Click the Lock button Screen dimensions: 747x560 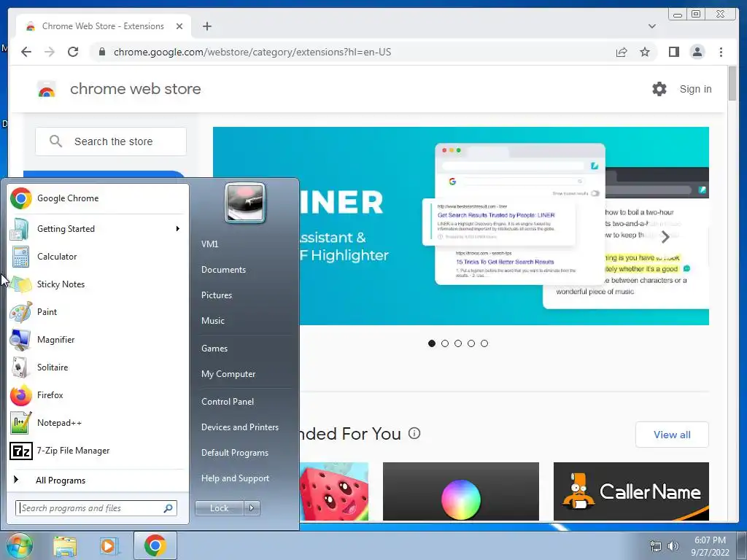[219, 508]
